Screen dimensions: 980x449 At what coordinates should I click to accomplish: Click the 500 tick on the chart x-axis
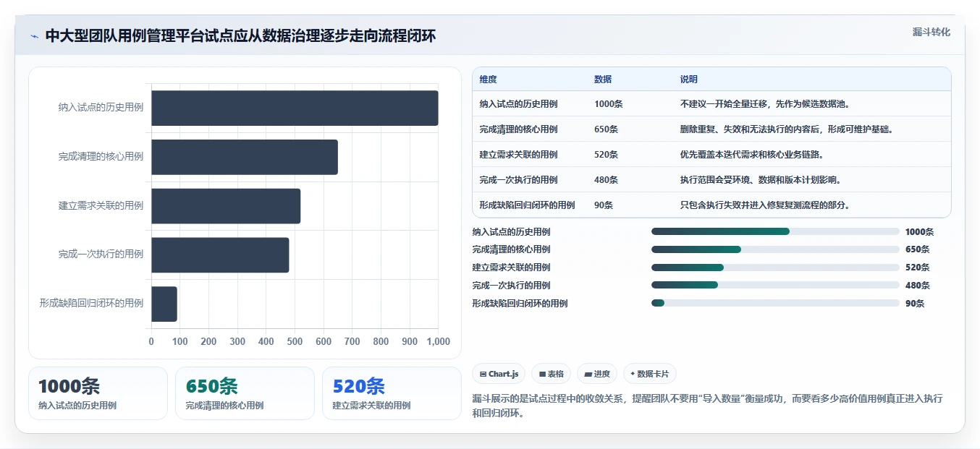295,341
